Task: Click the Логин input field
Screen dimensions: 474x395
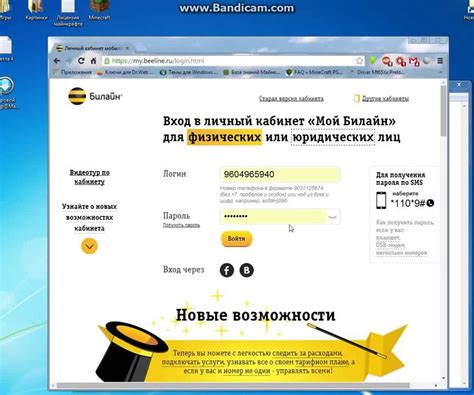Action: click(280, 174)
